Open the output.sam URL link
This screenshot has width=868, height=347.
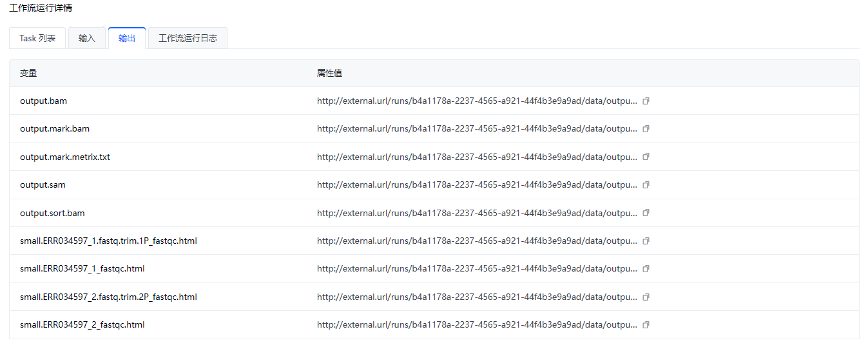477,185
